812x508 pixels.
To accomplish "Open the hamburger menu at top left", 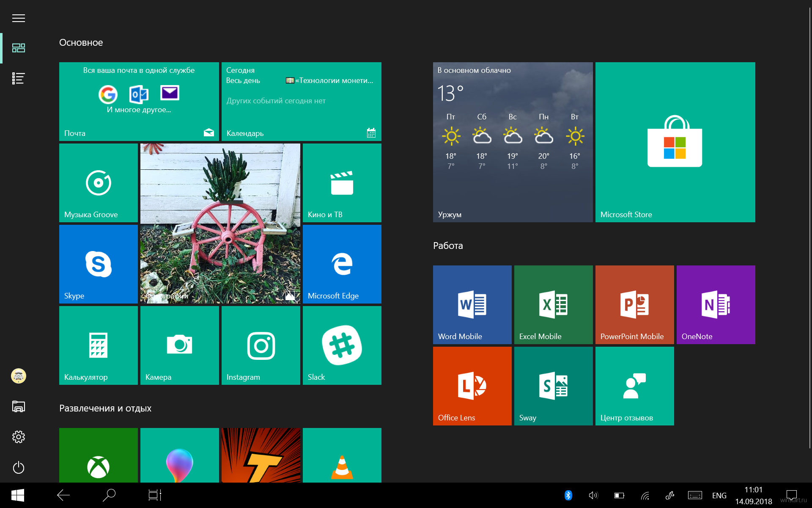I will tap(19, 18).
